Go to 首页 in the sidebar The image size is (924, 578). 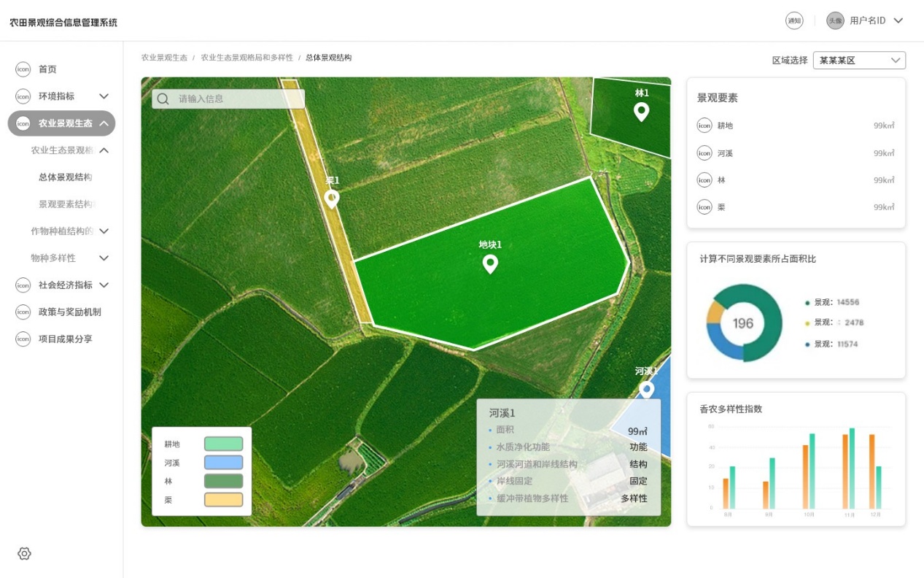click(47, 69)
